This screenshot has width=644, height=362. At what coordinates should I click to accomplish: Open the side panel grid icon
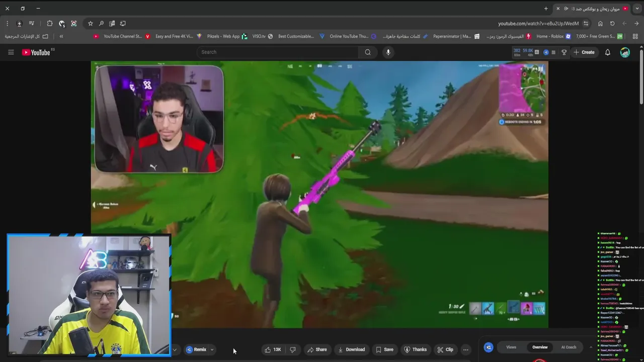(635, 36)
